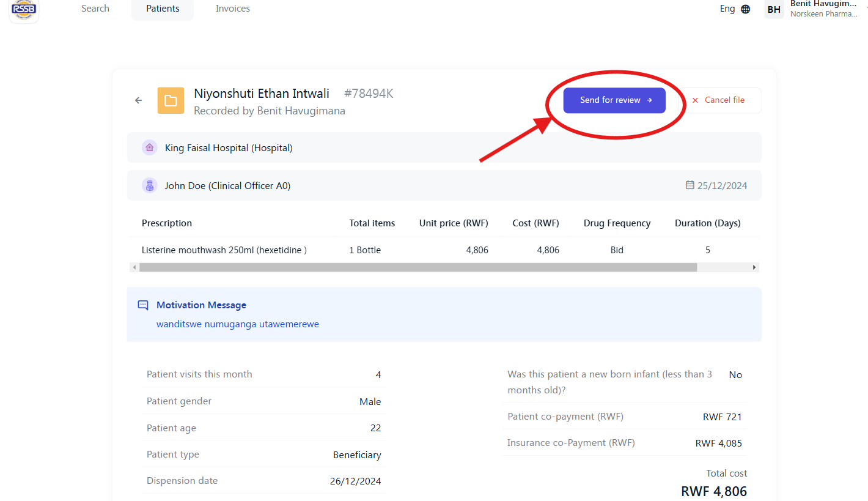Click the table scrollbar right arrow
Viewport: 868px width, 501px height.
coord(755,267)
